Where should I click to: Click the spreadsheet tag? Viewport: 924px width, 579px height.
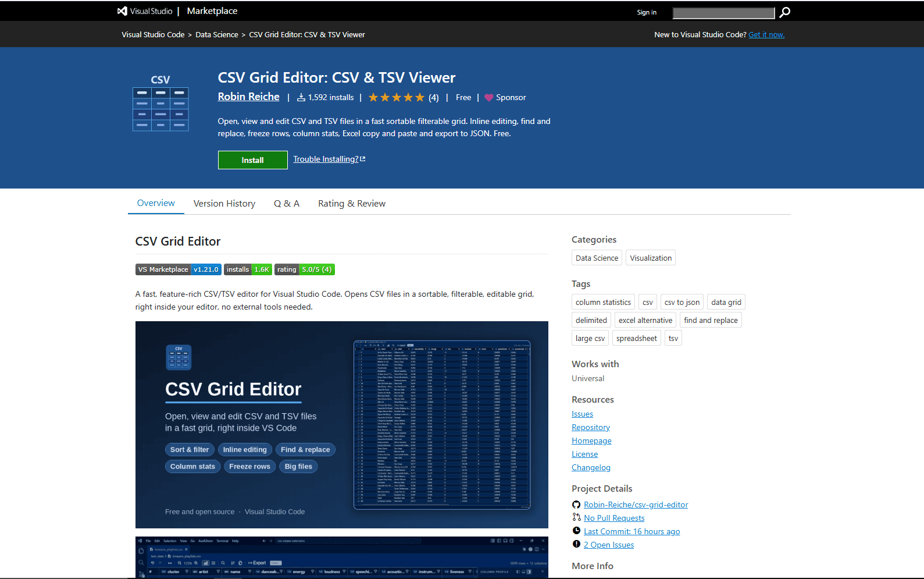pos(637,338)
